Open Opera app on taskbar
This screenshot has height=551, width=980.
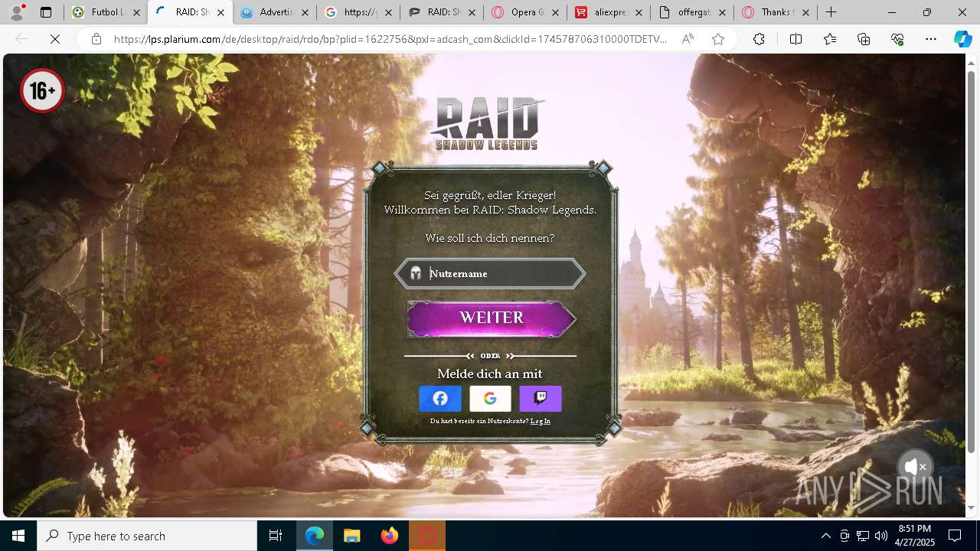[427, 536]
